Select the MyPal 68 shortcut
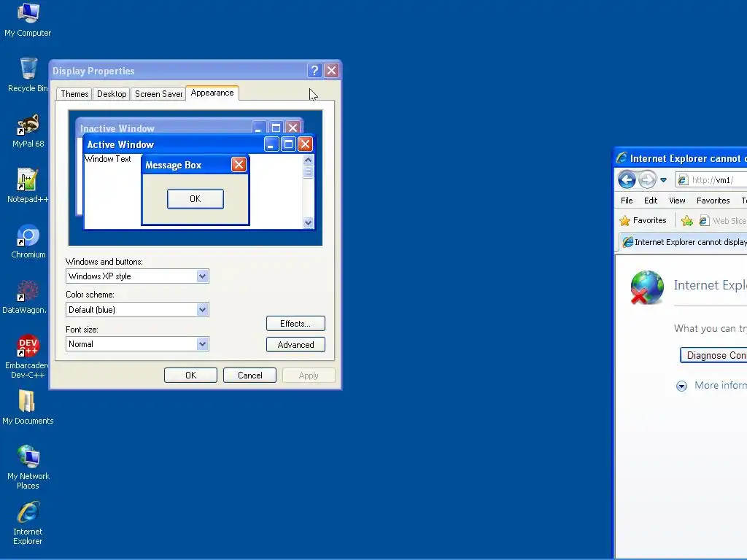The width and height of the screenshot is (747, 560). pyautogui.click(x=28, y=131)
